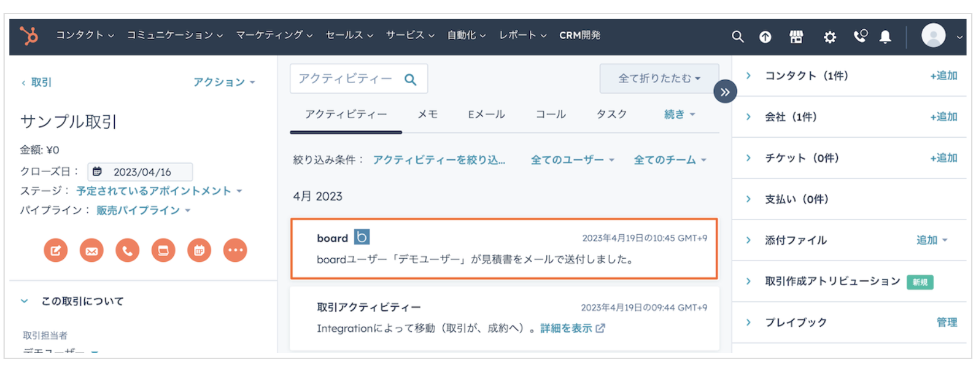Expand the チケット (0件) section

point(748,158)
